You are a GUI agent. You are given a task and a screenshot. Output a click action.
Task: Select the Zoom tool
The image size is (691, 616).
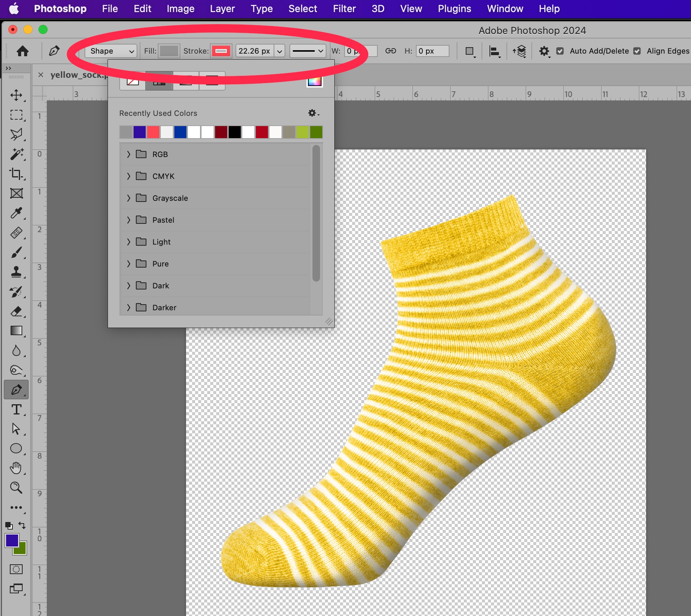click(16, 488)
